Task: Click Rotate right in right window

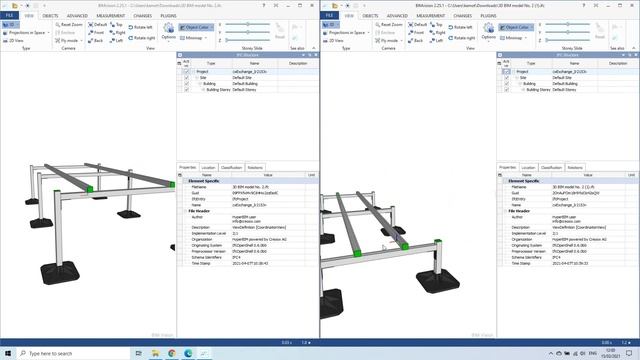Action: 461,38
